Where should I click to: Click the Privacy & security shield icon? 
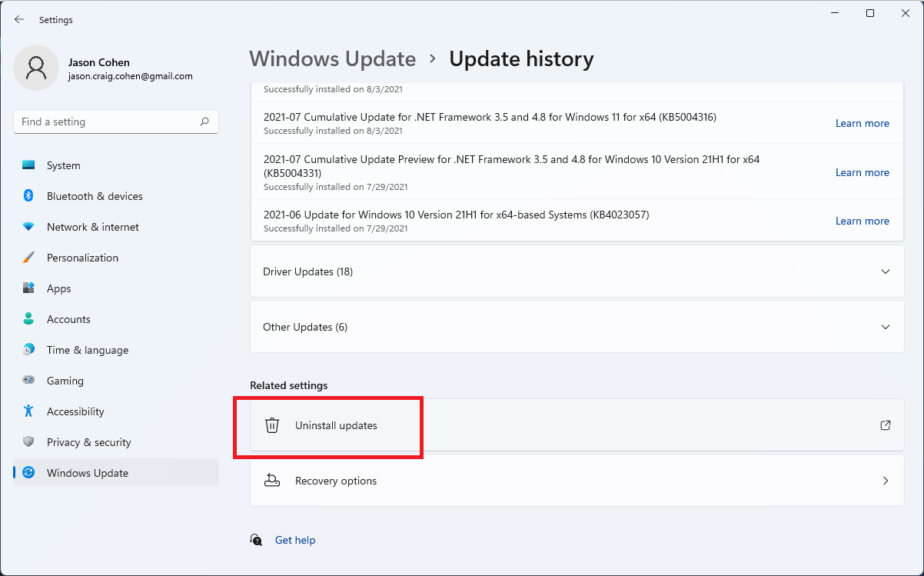[x=28, y=442]
